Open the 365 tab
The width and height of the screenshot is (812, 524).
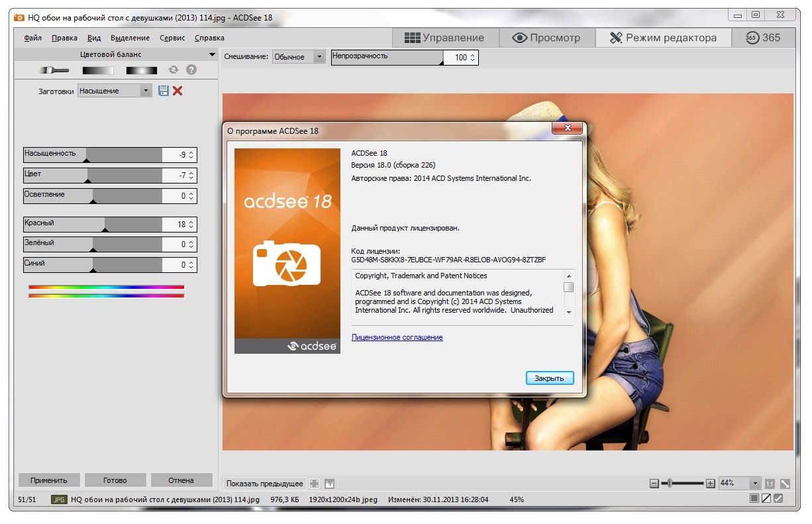pyautogui.click(x=764, y=38)
